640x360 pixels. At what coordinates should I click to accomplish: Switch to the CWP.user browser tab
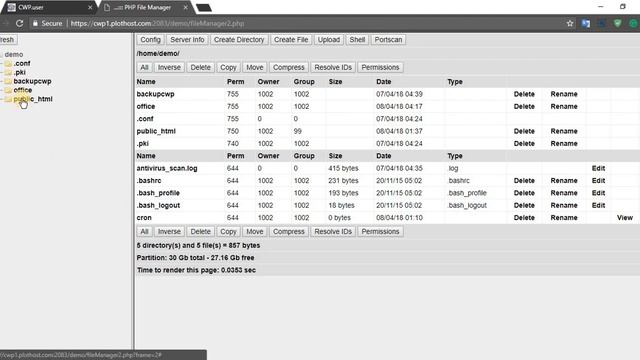[49, 7]
